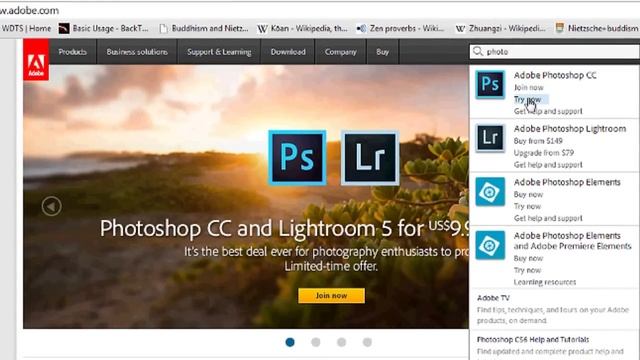The width and height of the screenshot is (640, 360).
Task: Click Try now under Adobe Photoshop CC
Action: [527, 99]
